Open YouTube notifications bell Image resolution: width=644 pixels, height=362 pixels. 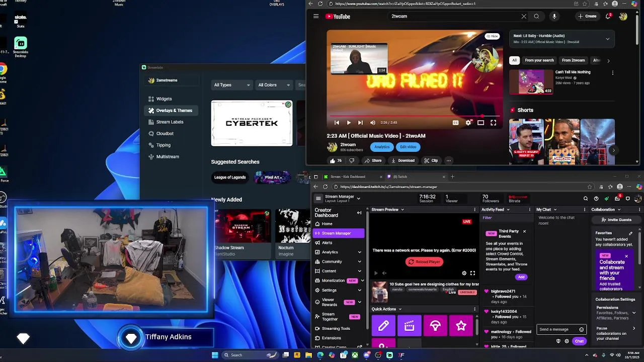click(x=608, y=16)
